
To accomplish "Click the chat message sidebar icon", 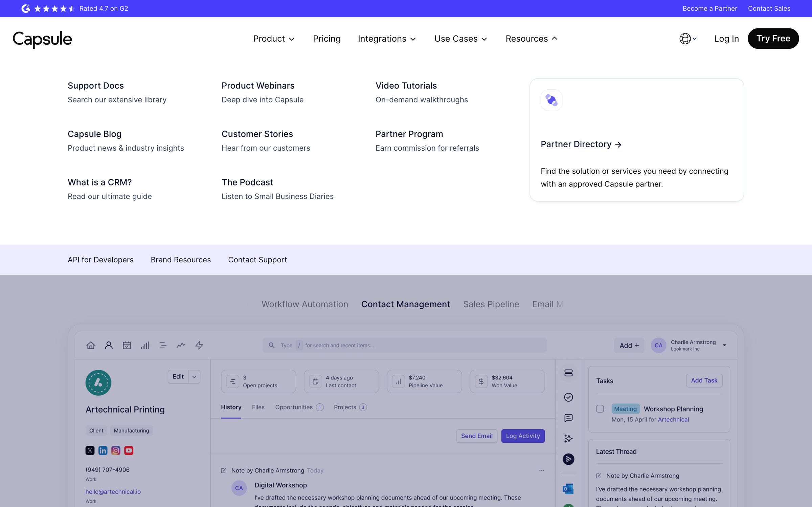I will 568,418.
